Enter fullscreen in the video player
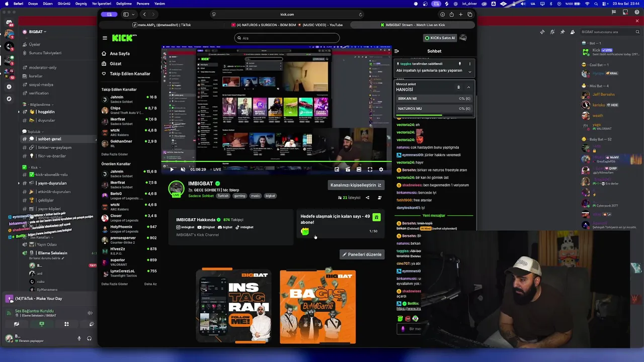The image size is (644, 362). pos(370,169)
